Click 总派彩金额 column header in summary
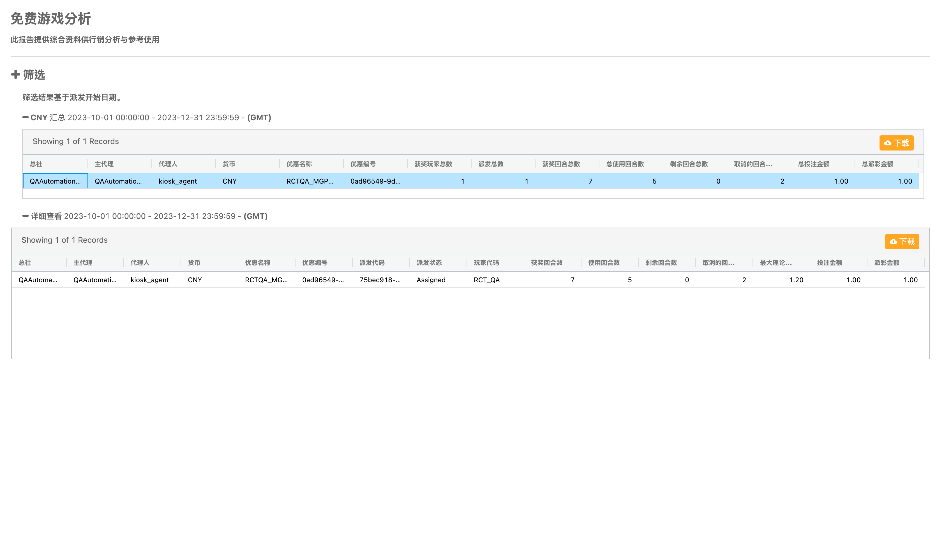This screenshot has width=937, height=560. [x=877, y=164]
